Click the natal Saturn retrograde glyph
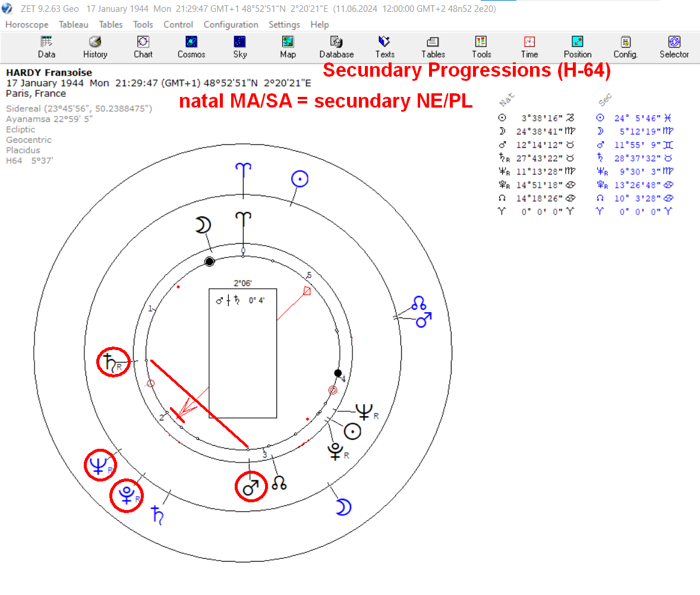 [112, 362]
